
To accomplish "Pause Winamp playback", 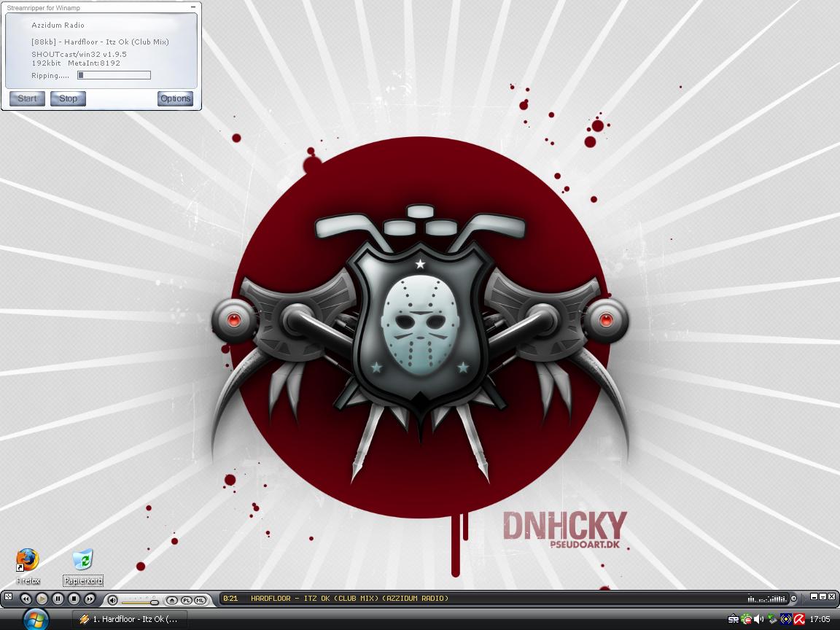I will click(58, 599).
